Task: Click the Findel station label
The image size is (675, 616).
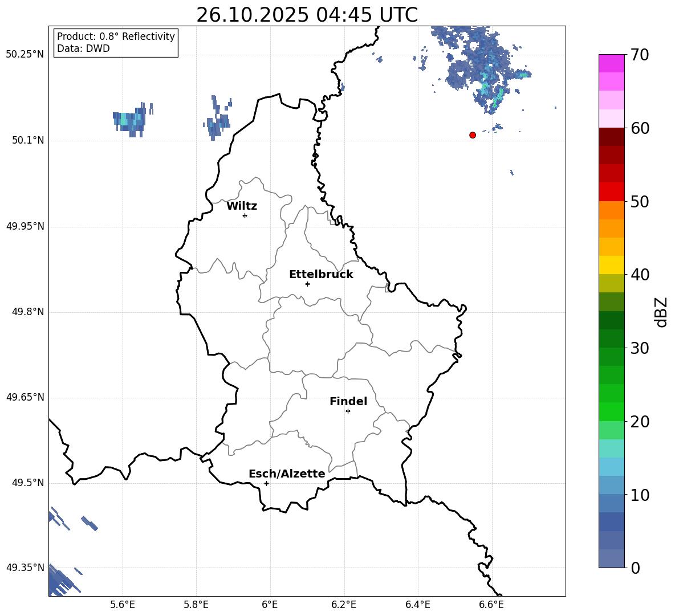Action: pos(348,401)
